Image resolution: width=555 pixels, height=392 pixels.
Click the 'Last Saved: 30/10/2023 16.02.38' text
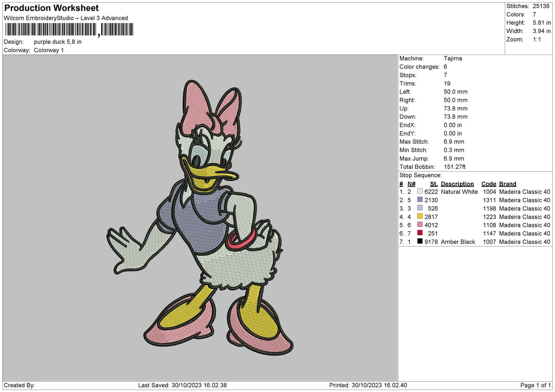coord(182,385)
